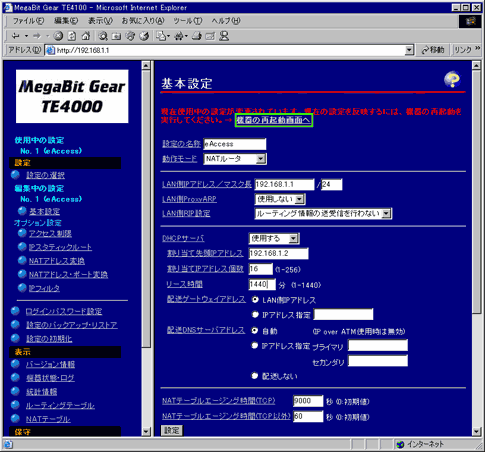The height and width of the screenshot is (452, 485).
Task: Open アクセス制限 sidebar link
Action: pos(50,233)
